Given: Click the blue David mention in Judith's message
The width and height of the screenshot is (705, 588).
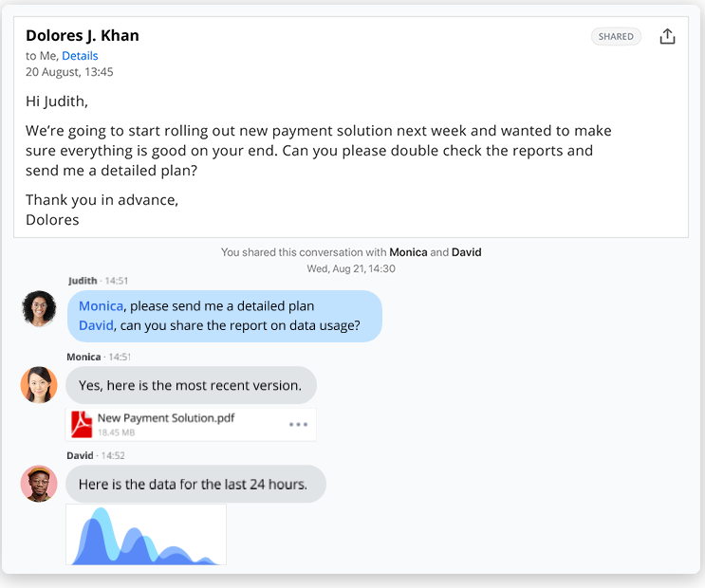Looking at the screenshot, I should click(96, 325).
